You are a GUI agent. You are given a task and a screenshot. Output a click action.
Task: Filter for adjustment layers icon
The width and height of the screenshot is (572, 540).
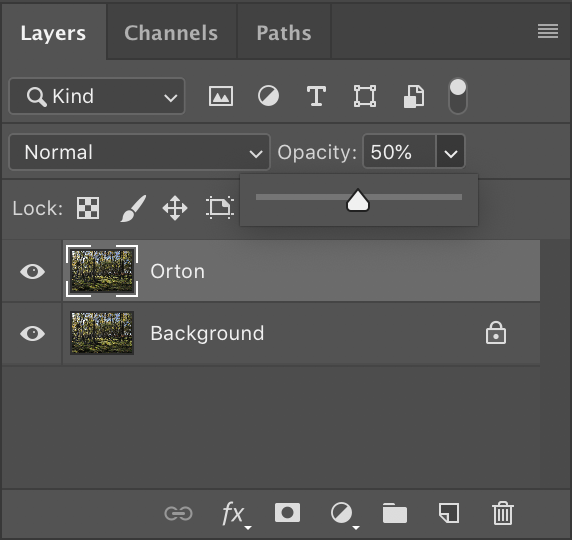268,96
